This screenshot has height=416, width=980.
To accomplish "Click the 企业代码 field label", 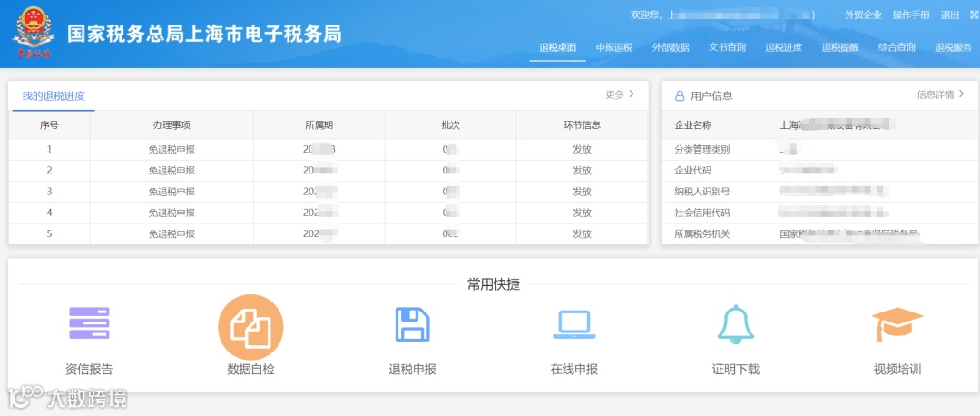I will (x=693, y=171).
